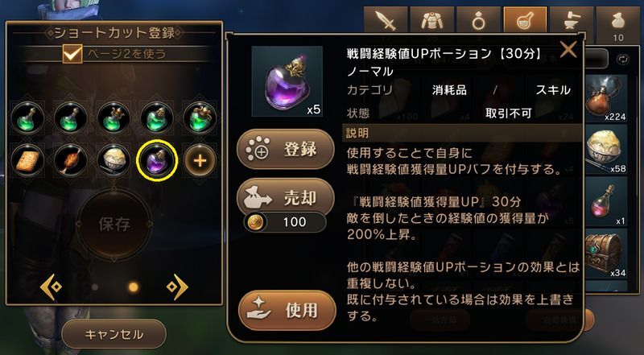644x355 pixels.
Task: Open the armor inventory tab
Action: tap(432, 21)
